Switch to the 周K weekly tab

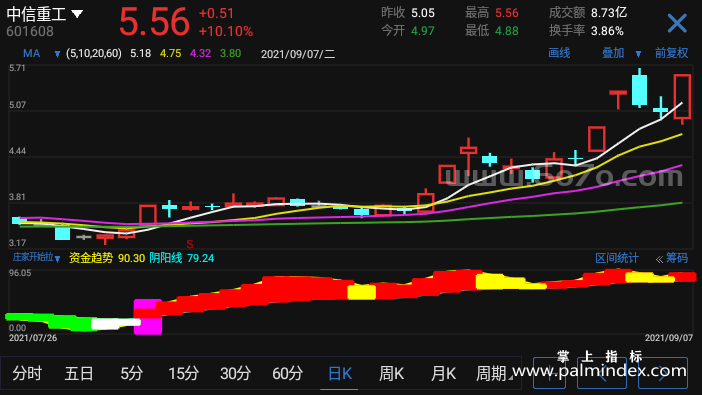point(391,373)
